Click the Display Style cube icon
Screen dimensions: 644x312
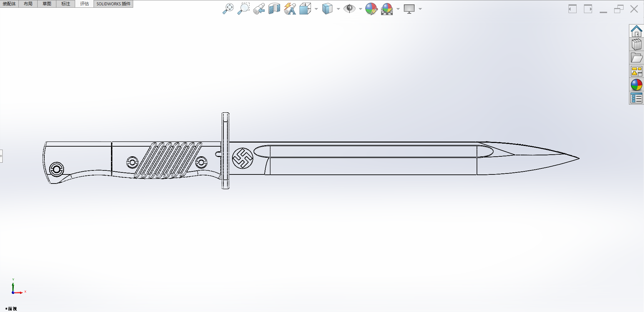tap(327, 9)
